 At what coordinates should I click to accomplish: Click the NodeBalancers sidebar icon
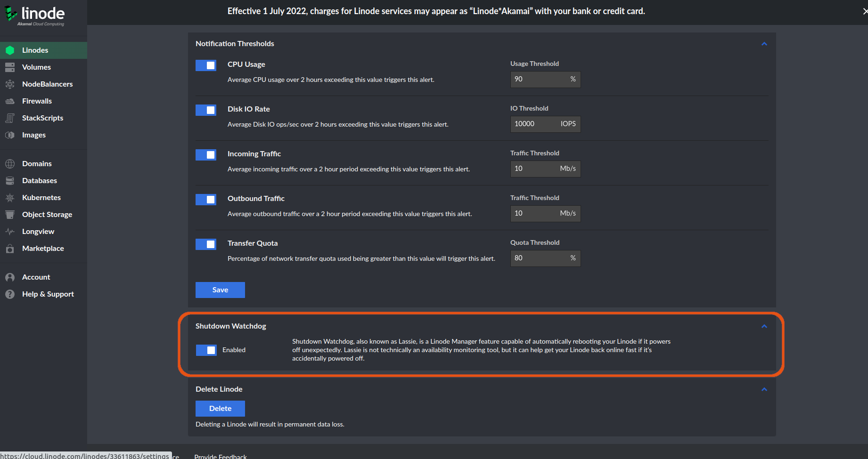click(10, 84)
